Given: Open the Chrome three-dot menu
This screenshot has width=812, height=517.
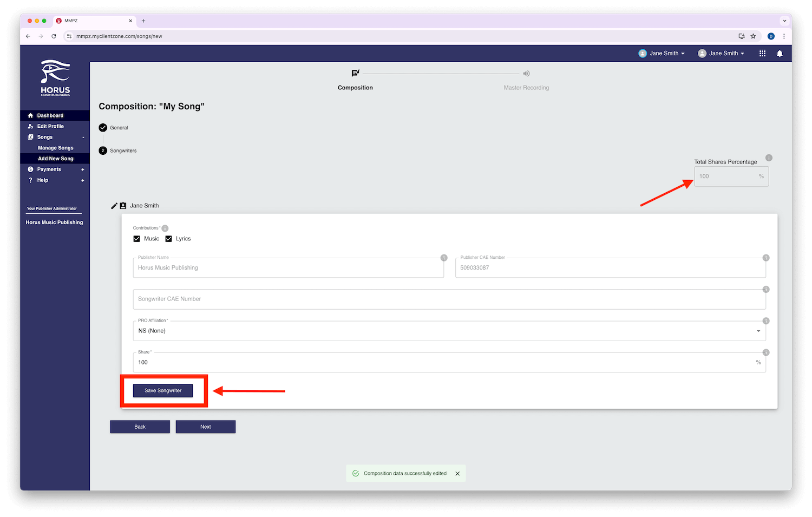Looking at the screenshot, I should pyautogui.click(x=784, y=36).
